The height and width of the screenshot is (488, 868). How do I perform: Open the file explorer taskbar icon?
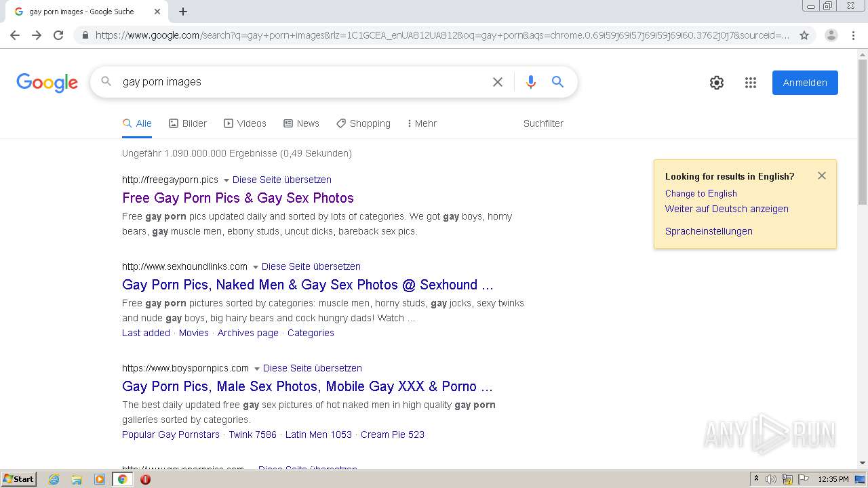(77, 479)
